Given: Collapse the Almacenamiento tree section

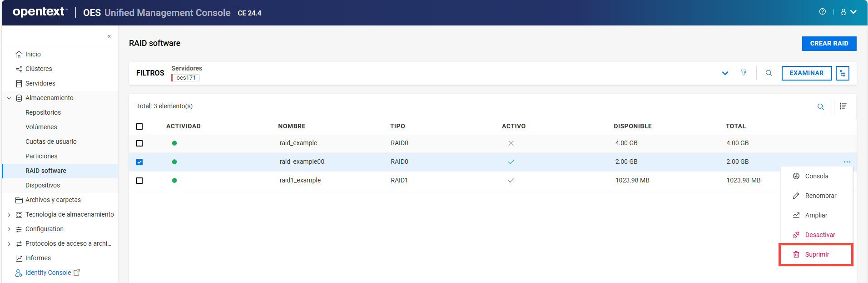Looking at the screenshot, I should [9, 98].
